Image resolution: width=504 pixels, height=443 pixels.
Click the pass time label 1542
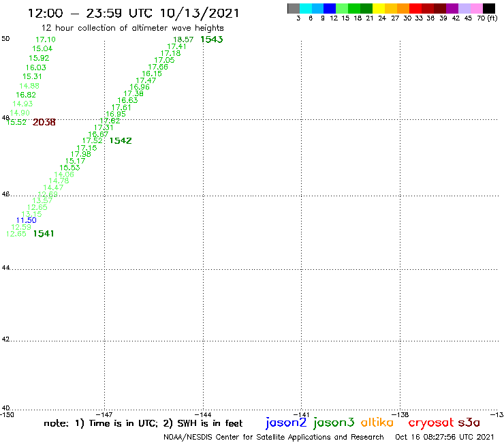(x=121, y=140)
